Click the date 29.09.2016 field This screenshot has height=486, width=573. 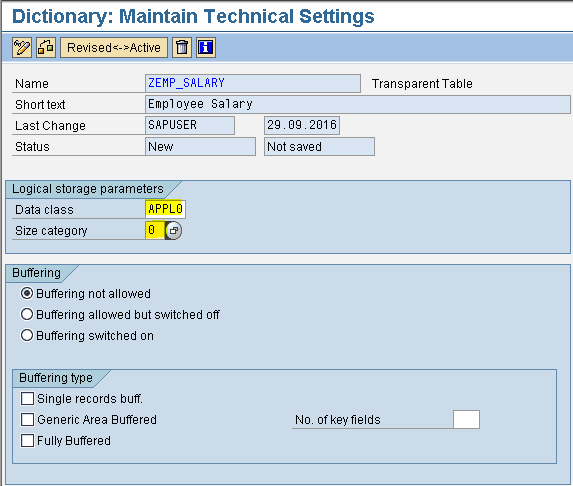[x=302, y=125]
